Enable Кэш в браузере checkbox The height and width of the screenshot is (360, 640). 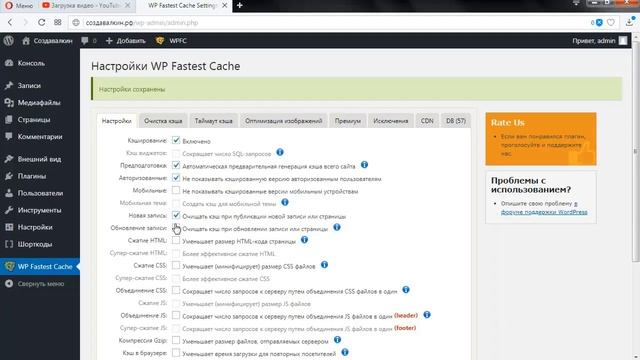pos(176,353)
